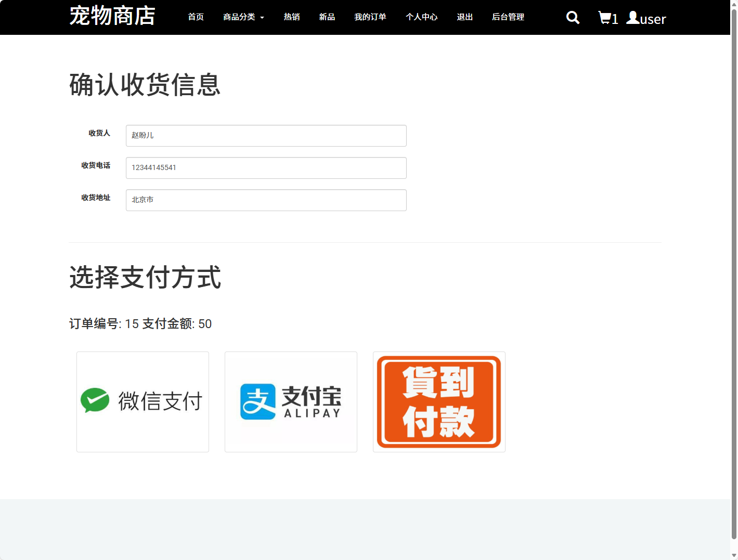Viewport: 738px width, 560px height.
Task: Expand the 商品分类 category dropdown
Action: point(243,17)
